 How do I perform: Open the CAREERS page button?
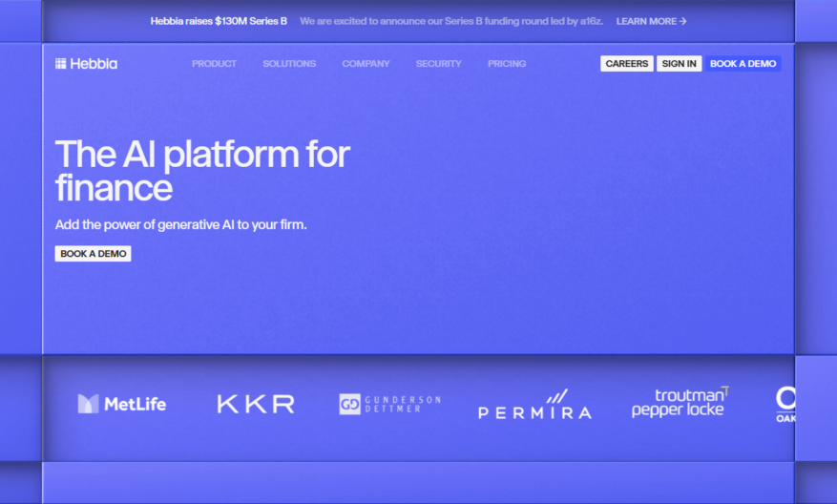pyautogui.click(x=627, y=64)
